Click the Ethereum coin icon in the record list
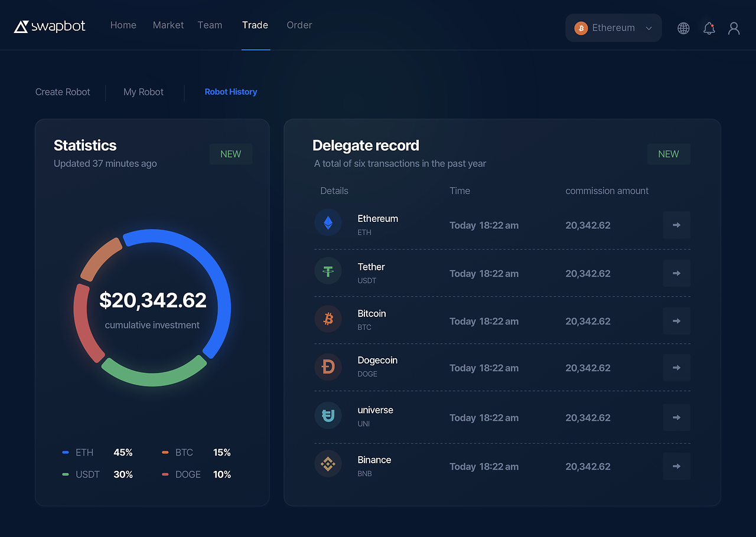 point(328,222)
